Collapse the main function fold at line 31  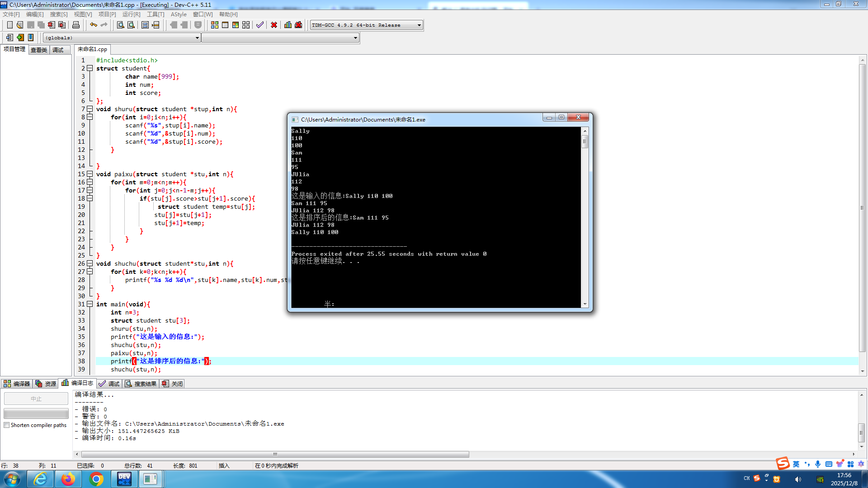(x=90, y=304)
